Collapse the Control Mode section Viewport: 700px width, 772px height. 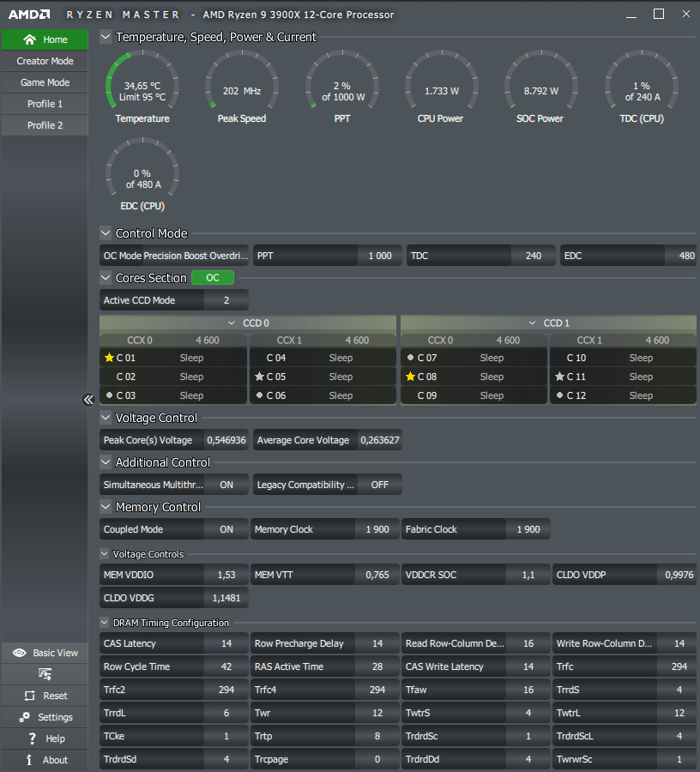(106, 232)
